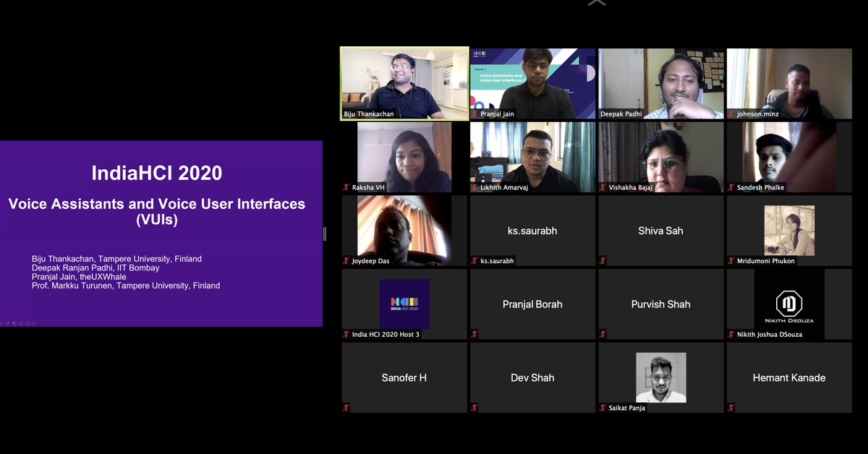Click the 'Biju Thankachan' name label
Image resolution: width=868 pixels, height=454 pixels.
pos(369,114)
